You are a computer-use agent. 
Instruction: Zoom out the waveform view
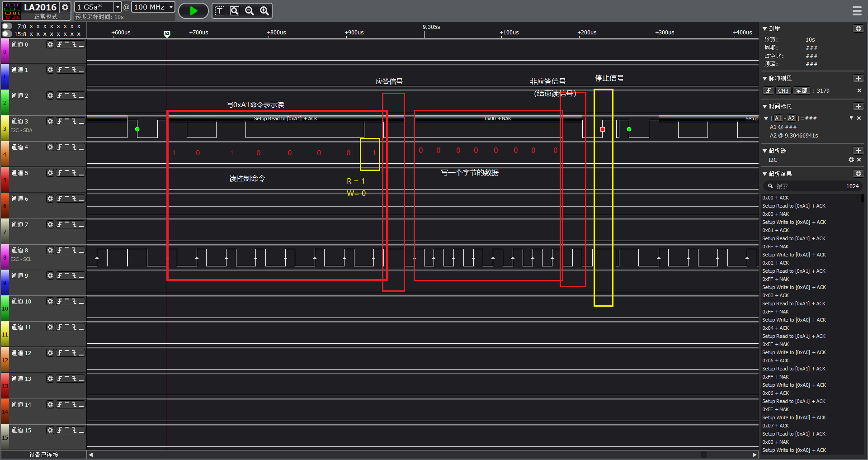click(x=250, y=11)
